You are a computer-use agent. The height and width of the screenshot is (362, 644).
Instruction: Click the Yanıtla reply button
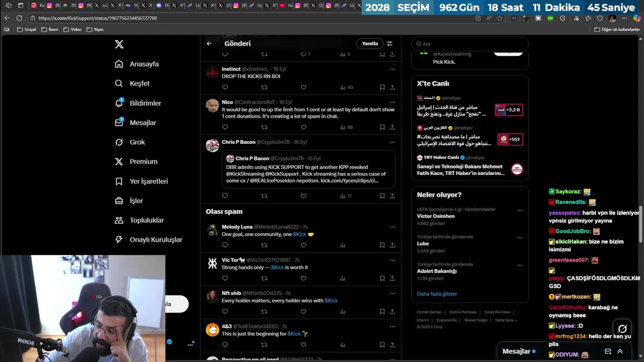370,44
